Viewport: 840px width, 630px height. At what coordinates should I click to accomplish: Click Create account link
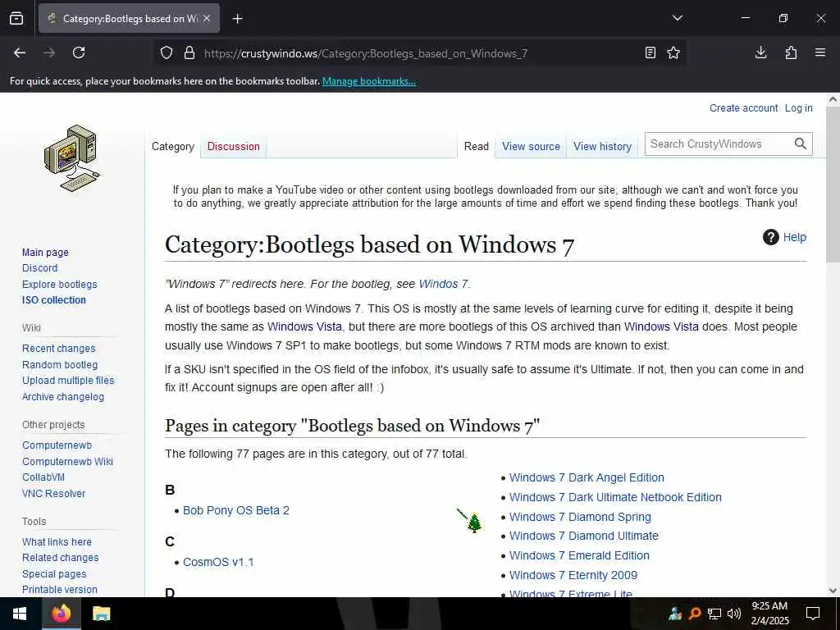743,107
